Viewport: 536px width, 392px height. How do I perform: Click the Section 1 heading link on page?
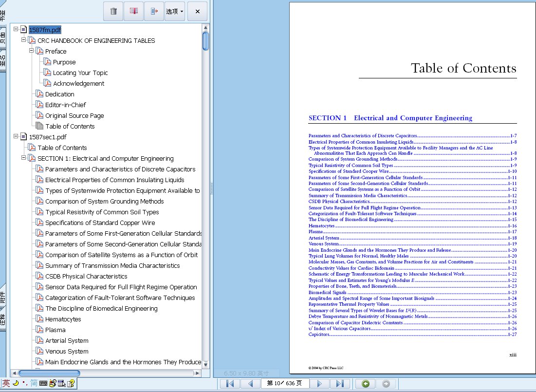(x=390, y=118)
